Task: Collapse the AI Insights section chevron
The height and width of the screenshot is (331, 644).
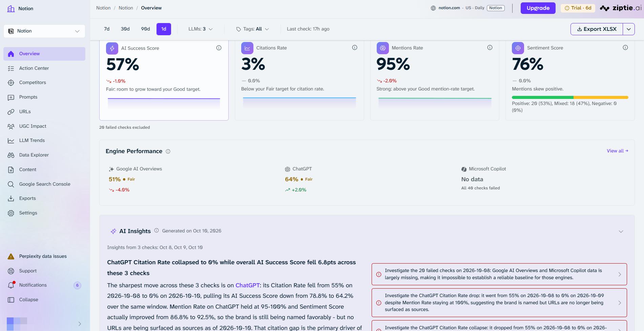Action: point(621,231)
